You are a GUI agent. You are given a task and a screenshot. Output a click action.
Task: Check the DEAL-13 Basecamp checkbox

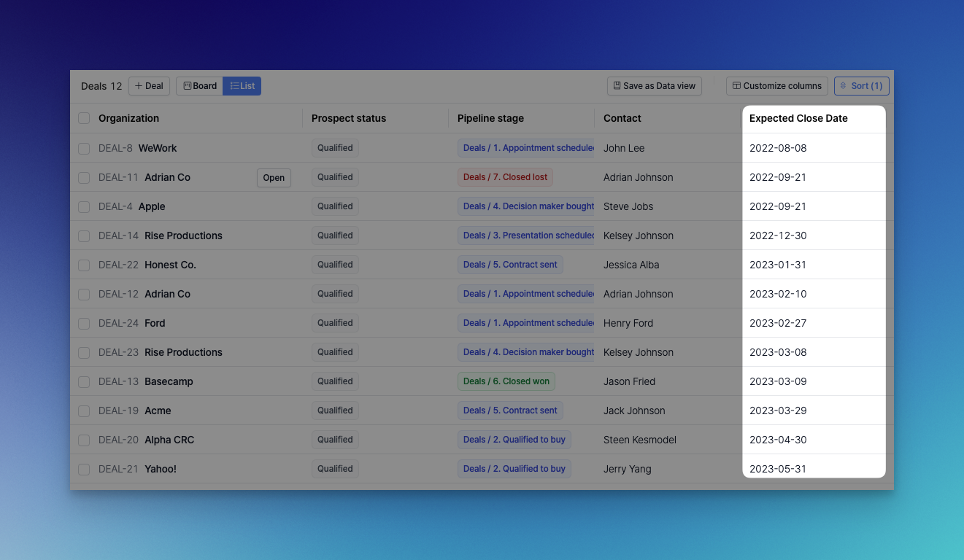pyautogui.click(x=84, y=381)
